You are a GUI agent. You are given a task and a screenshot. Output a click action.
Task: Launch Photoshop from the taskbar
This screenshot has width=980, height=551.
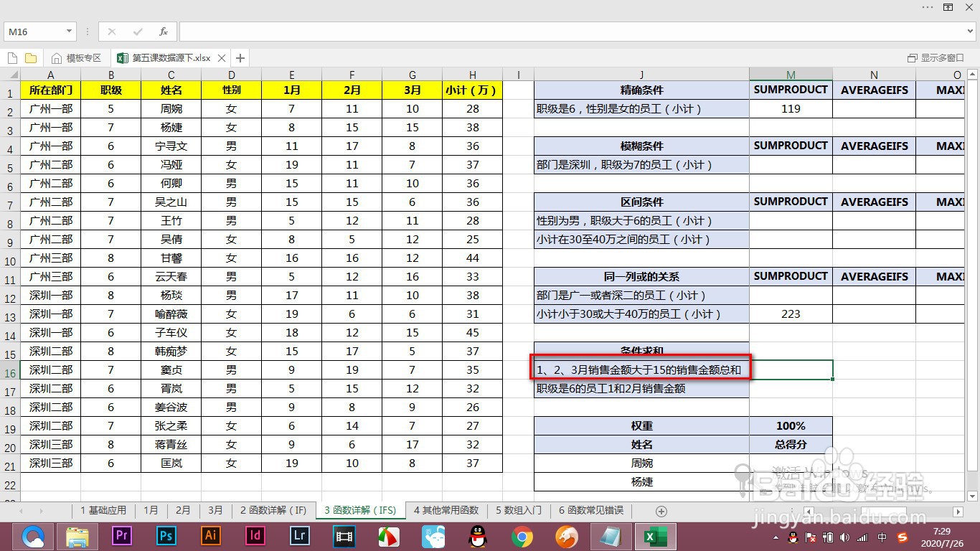point(165,536)
